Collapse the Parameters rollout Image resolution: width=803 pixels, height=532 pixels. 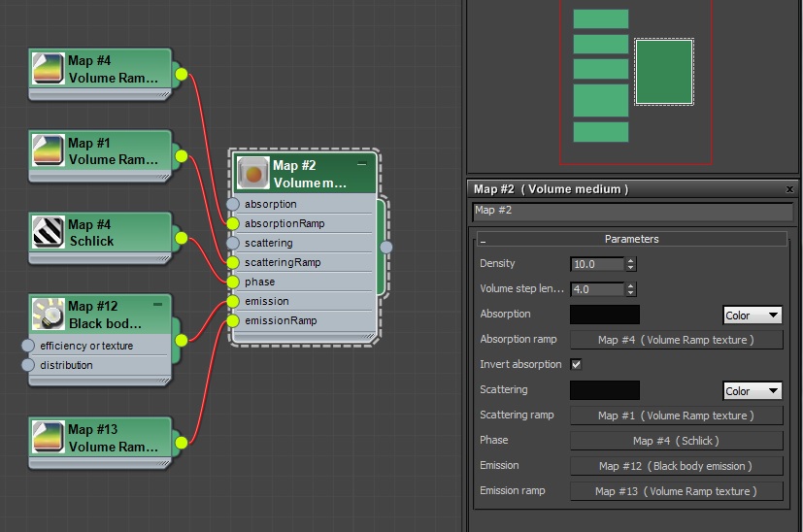[x=483, y=239]
